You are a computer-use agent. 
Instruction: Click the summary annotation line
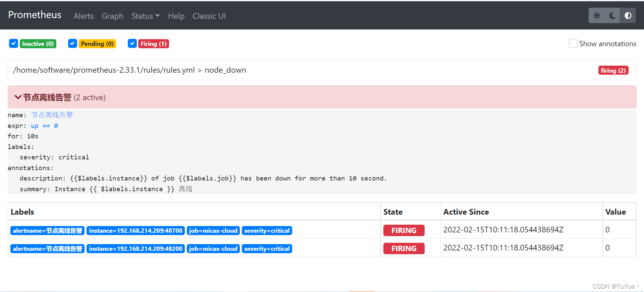pyautogui.click(x=106, y=189)
